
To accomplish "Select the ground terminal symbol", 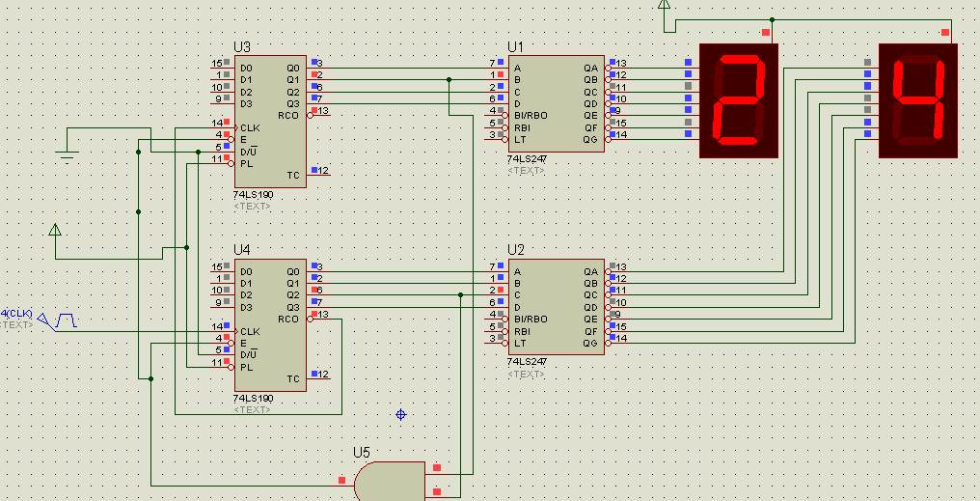I will (67, 155).
